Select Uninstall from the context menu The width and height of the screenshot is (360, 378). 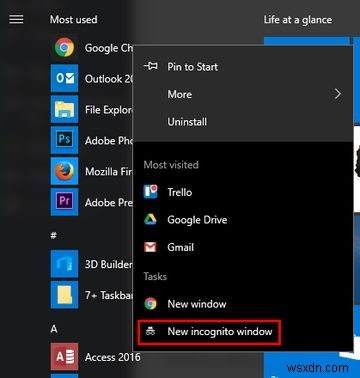[243, 122]
